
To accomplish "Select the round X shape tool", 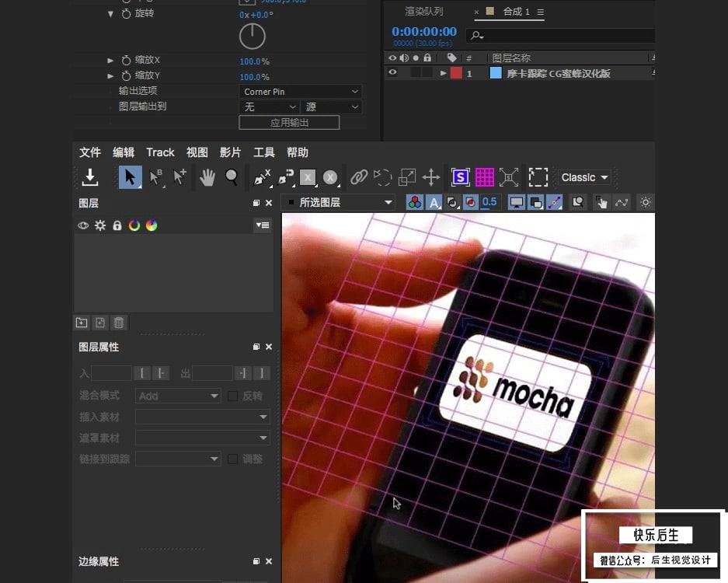I will click(x=330, y=177).
